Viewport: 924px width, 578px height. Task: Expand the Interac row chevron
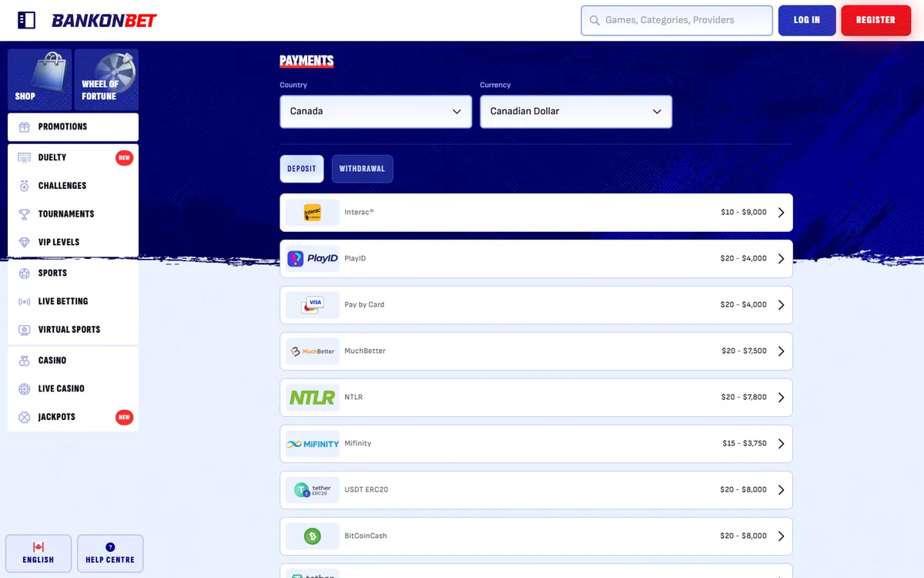pos(781,213)
